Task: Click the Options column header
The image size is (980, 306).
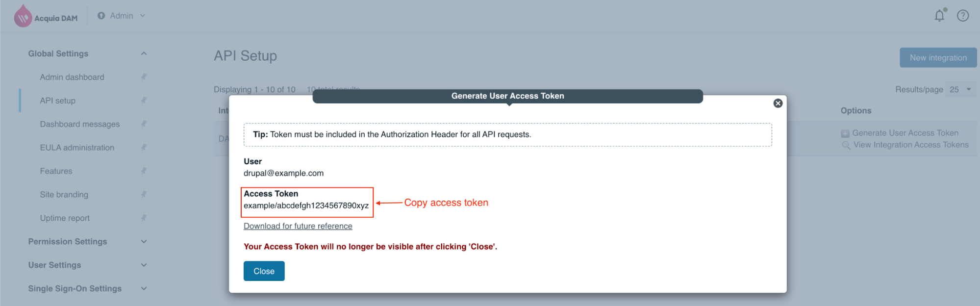Action: [856, 110]
